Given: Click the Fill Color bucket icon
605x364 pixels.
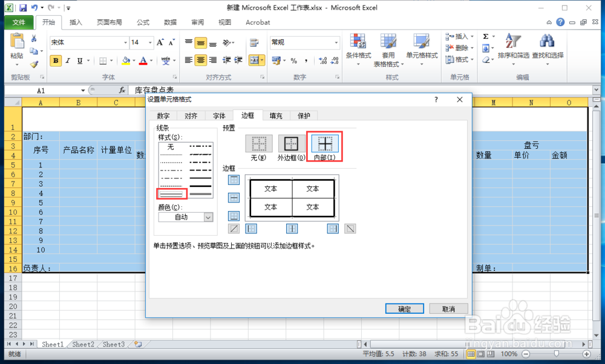Looking at the screenshot, I should tap(126, 60).
